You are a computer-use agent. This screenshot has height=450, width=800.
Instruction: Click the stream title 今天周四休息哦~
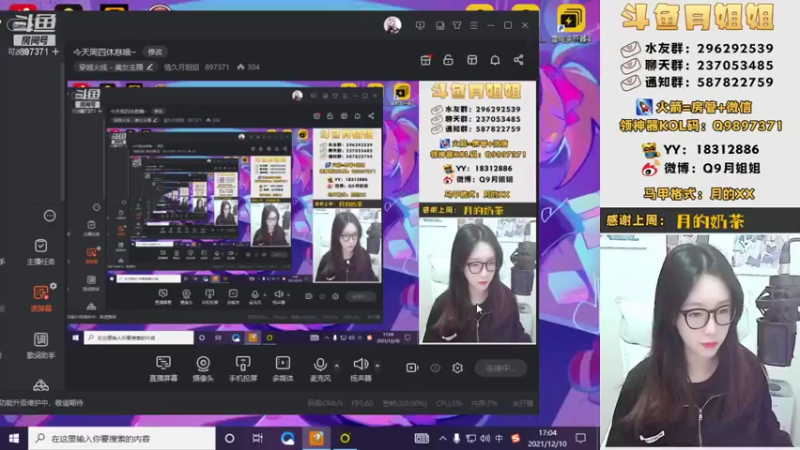pyautogui.click(x=105, y=52)
